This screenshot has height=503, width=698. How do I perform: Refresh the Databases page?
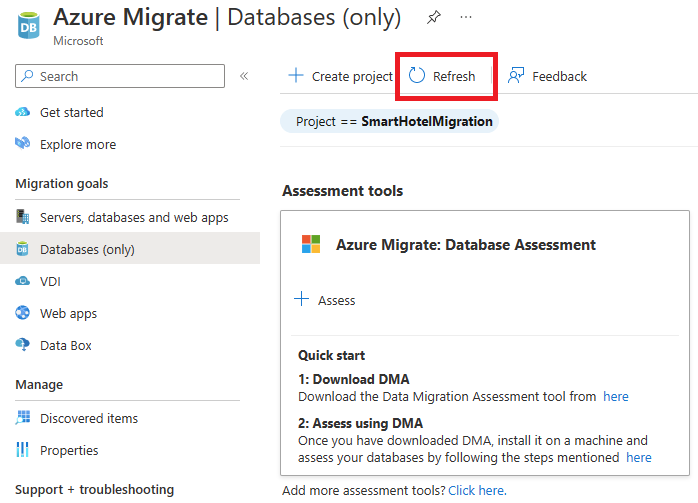pos(442,76)
